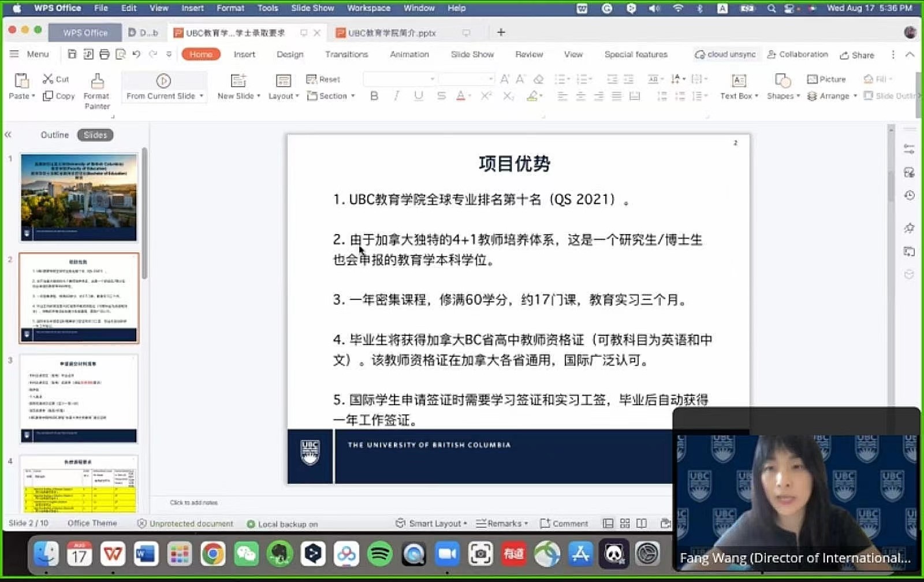Open the Outline panel tab

pyautogui.click(x=54, y=135)
